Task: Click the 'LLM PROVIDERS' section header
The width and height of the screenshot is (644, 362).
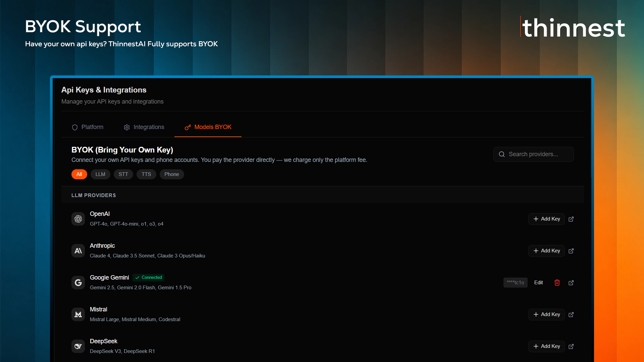Action: click(x=94, y=195)
